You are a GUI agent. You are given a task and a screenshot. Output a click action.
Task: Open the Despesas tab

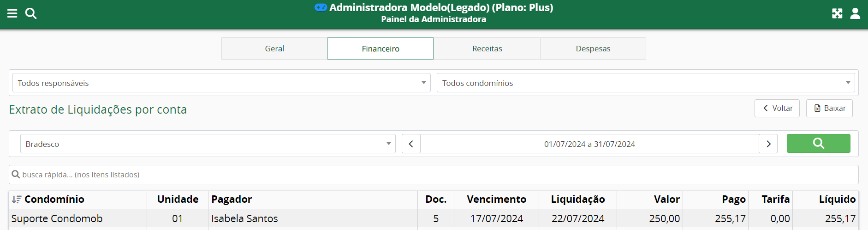pos(593,48)
